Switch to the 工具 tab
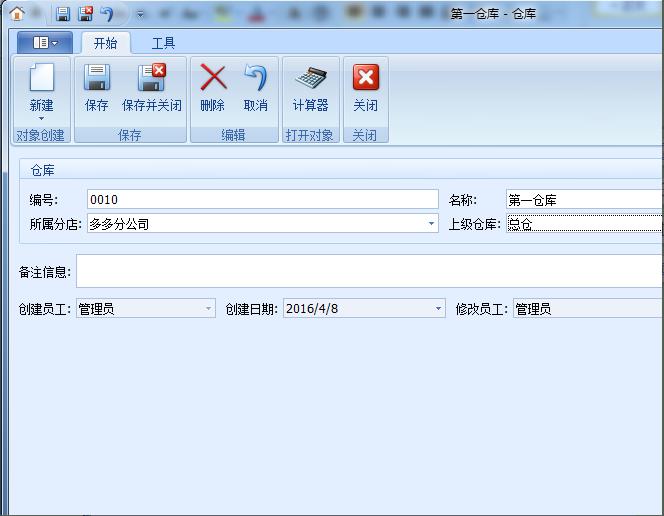 click(x=163, y=43)
